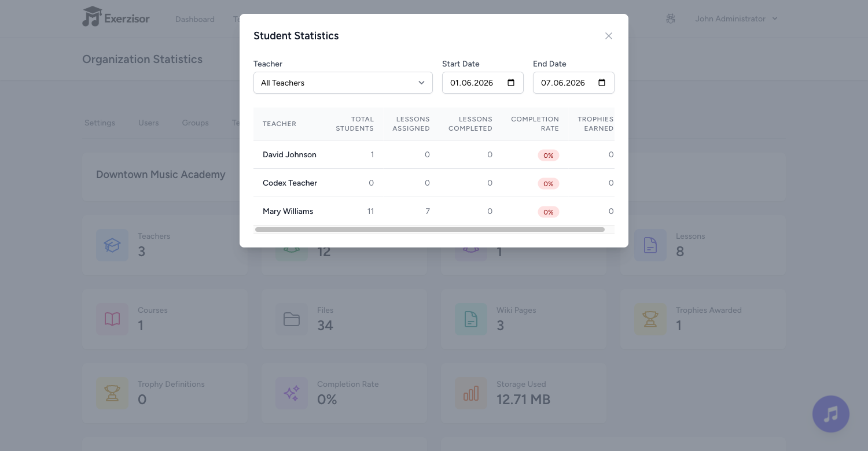This screenshot has width=868, height=451.
Task: Click the table's horizontal scrollbar
Action: (x=430, y=230)
